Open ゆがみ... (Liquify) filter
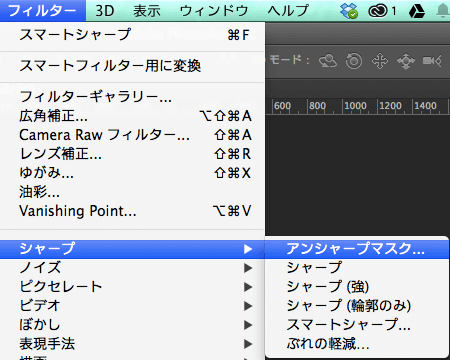450x360 pixels. point(133,173)
